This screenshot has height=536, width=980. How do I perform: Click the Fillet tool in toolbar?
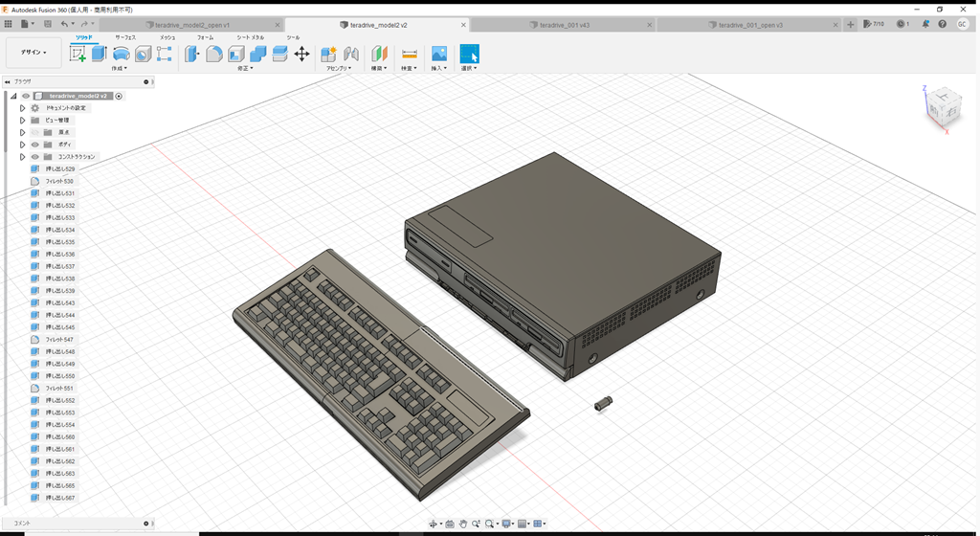tap(214, 55)
